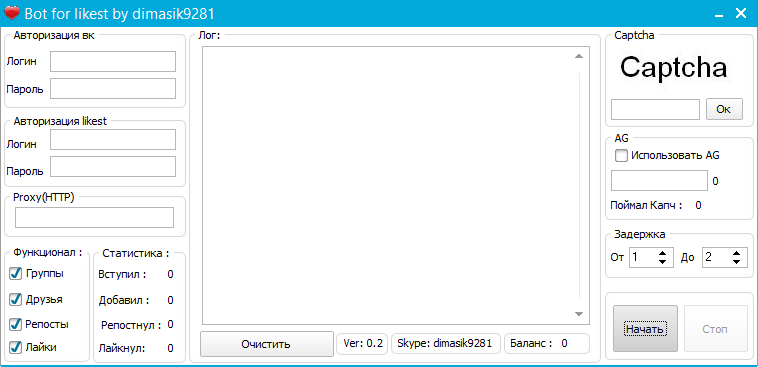
Task: Click the captcha answer input field
Action: point(656,109)
